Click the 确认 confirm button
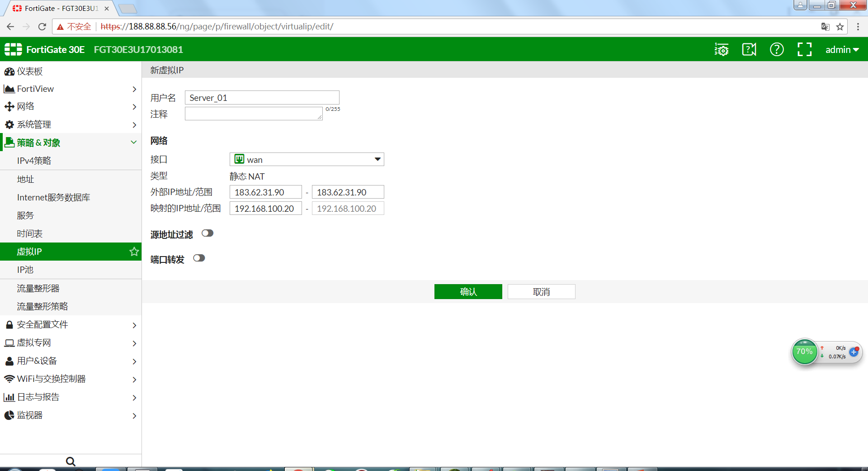This screenshot has width=868, height=471. pyautogui.click(x=468, y=292)
